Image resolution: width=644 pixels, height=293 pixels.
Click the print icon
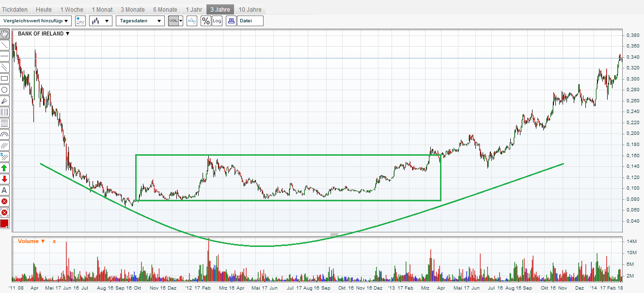pos(231,21)
